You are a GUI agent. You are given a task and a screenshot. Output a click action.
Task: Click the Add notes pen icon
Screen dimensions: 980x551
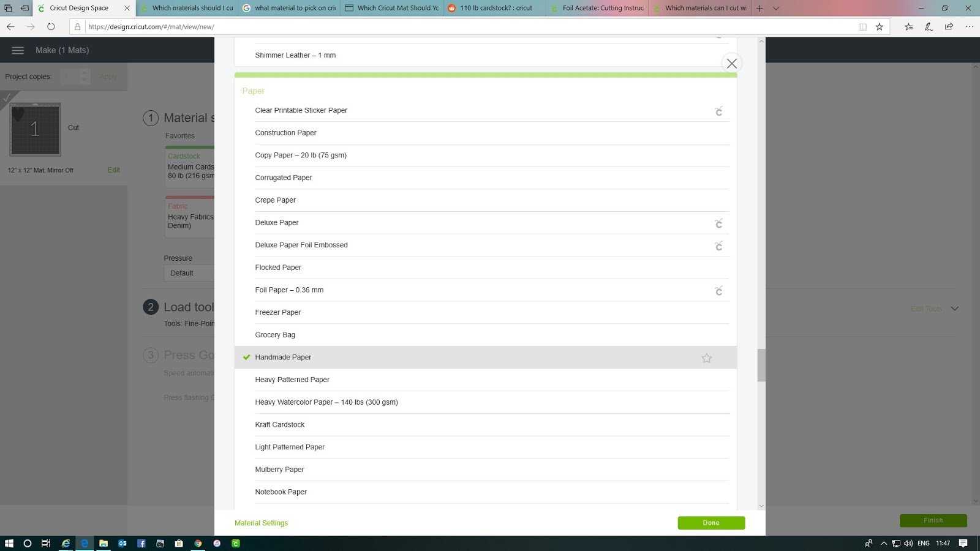coord(929,26)
